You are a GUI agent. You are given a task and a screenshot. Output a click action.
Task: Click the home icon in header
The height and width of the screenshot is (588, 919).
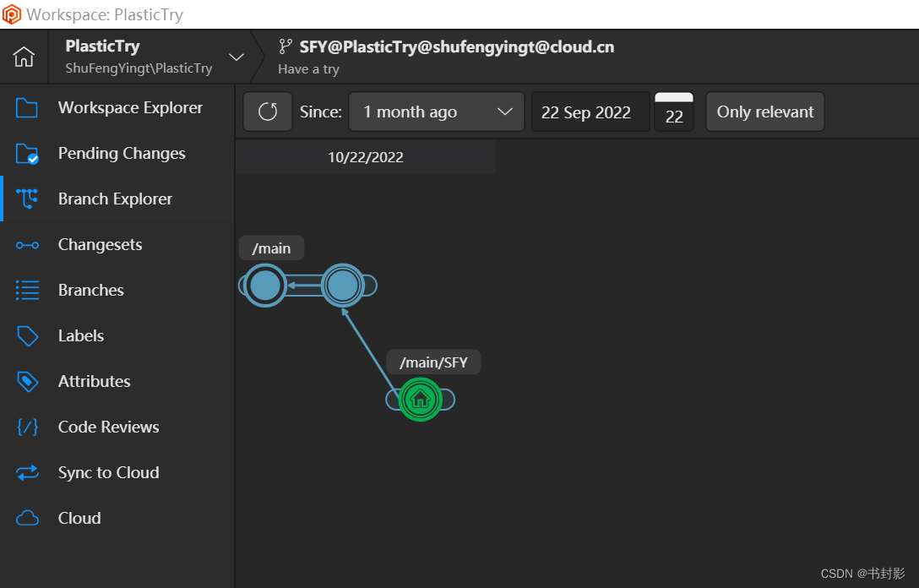click(x=24, y=57)
